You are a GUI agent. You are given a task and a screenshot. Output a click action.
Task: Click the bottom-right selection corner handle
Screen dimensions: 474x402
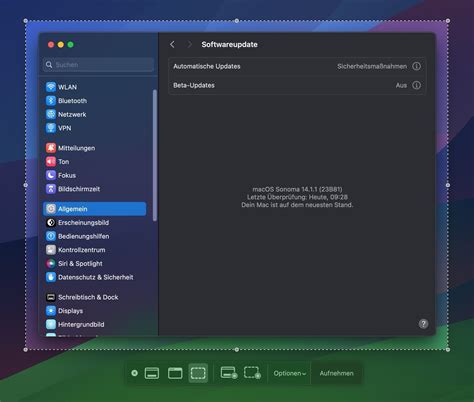click(448, 350)
